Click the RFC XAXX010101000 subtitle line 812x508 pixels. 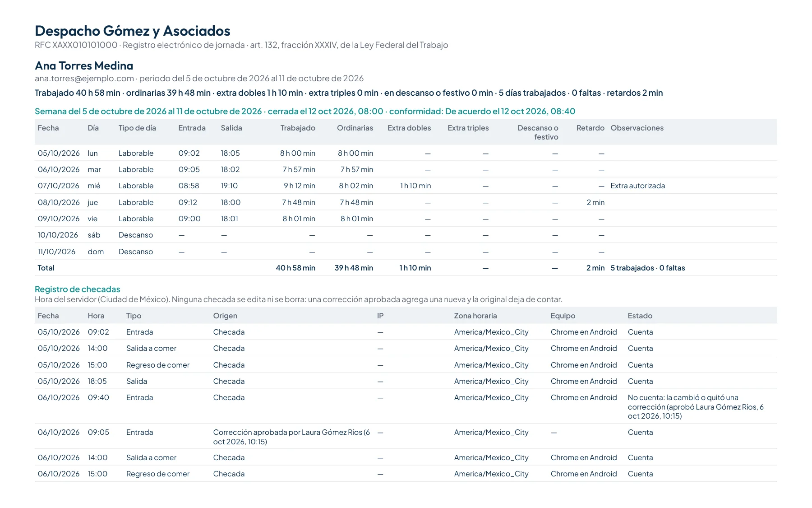[241, 45]
